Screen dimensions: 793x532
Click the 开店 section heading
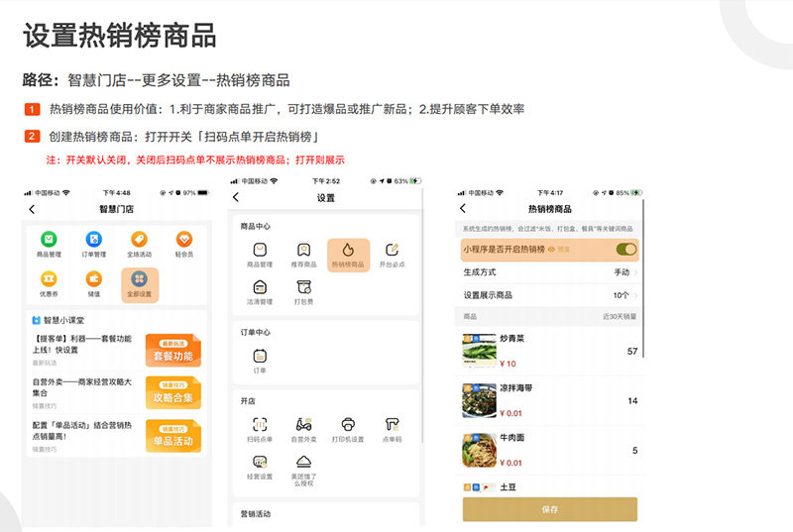click(248, 401)
